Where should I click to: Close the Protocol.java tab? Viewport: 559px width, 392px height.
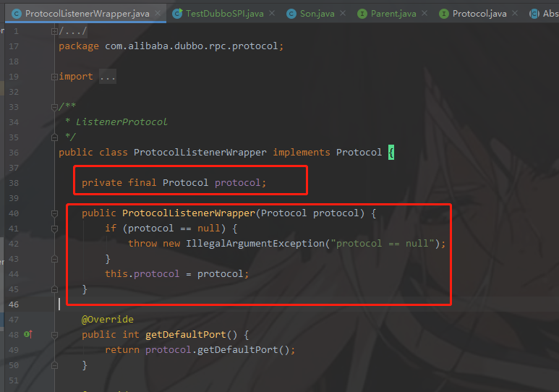tap(515, 13)
